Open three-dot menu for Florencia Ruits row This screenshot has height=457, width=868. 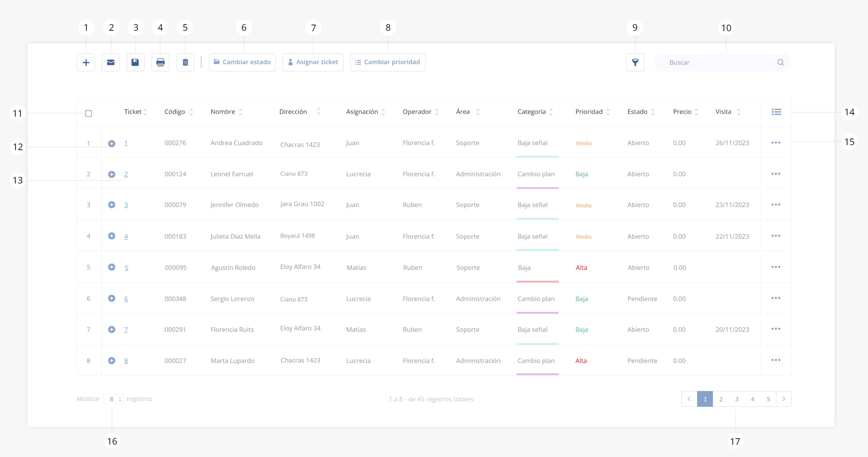tap(776, 329)
